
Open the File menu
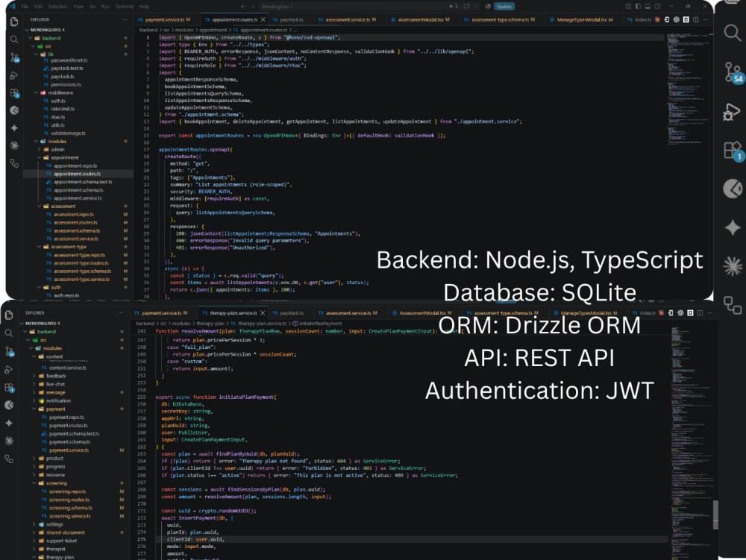click(x=25, y=7)
